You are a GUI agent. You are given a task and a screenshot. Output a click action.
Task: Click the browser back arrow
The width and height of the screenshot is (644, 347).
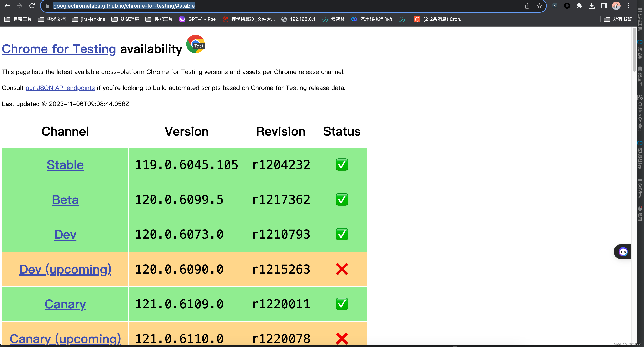(7, 6)
